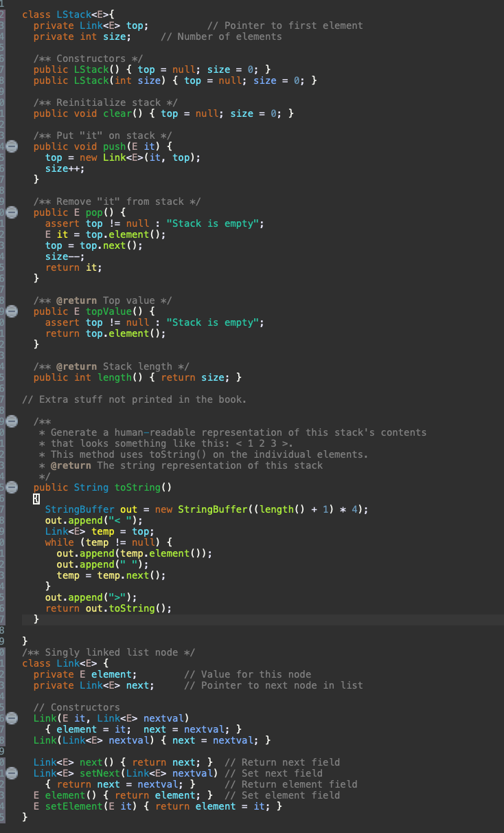
Task: Click the 'size--;' statement
Action: click(x=65, y=256)
